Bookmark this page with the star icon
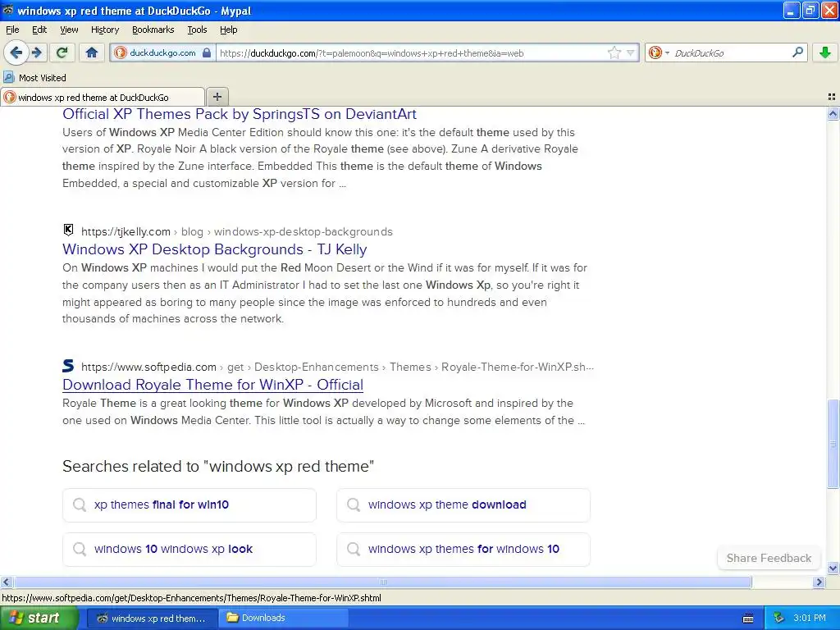 pos(614,52)
